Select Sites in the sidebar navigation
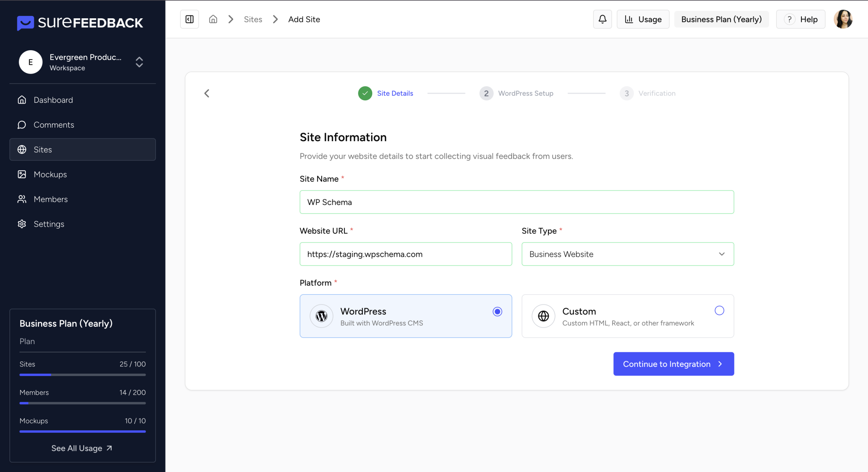Screen dimensions: 868x472 (43, 149)
